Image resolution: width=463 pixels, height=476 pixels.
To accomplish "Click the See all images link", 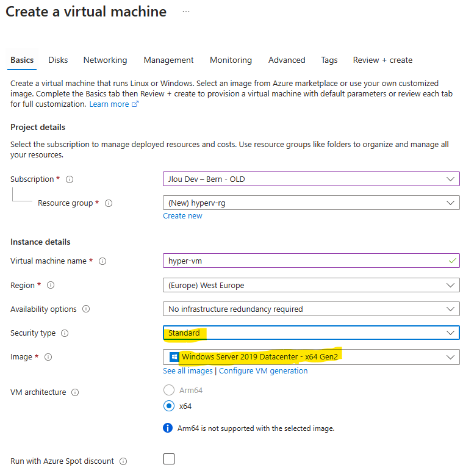I will (187, 371).
